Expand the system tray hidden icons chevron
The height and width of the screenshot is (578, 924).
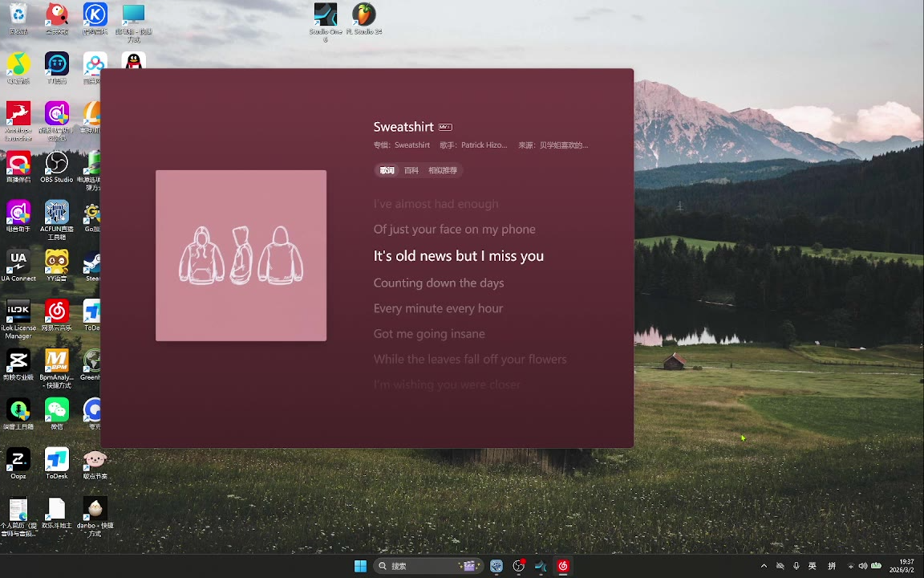click(764, 566)
